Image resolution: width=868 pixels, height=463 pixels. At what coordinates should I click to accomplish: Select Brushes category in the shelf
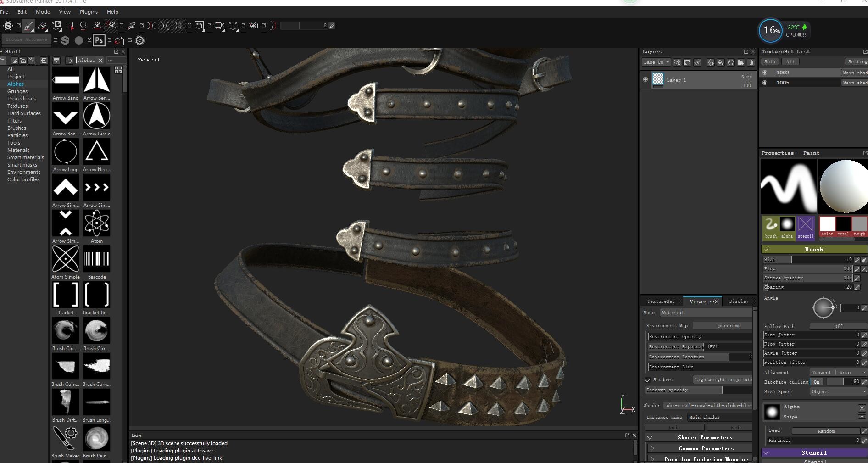[x=17, y=128]
